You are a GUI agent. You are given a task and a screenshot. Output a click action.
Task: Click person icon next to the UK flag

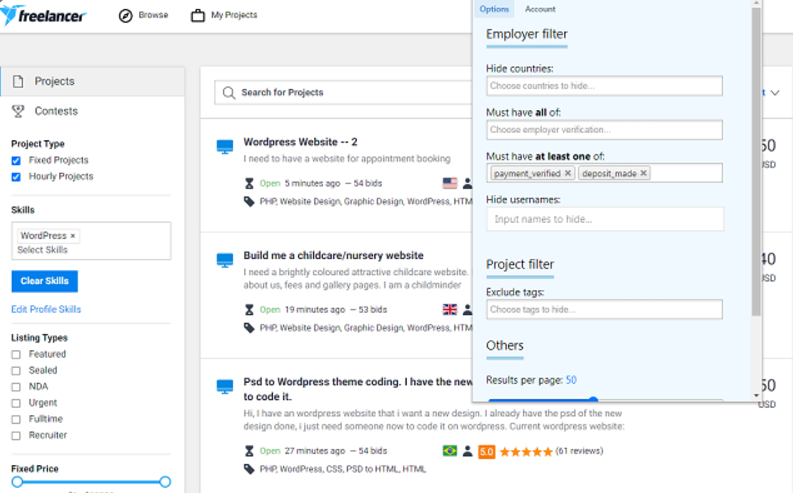tap(467, 309)
